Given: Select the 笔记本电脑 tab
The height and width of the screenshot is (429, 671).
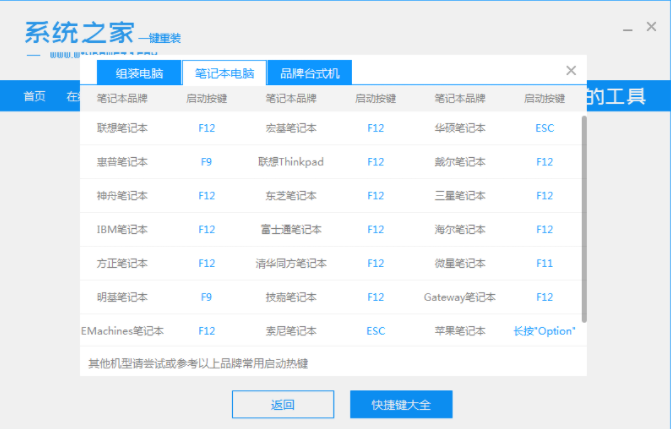Looking at the screenshot, I should [x=224, y=73].
